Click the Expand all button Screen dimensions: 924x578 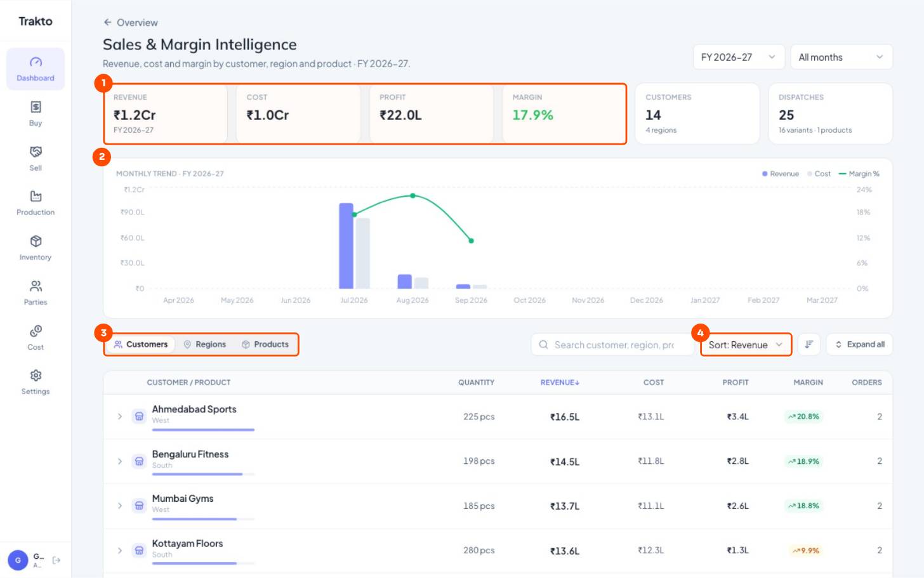pyautogui.click(x=859, y=345)
